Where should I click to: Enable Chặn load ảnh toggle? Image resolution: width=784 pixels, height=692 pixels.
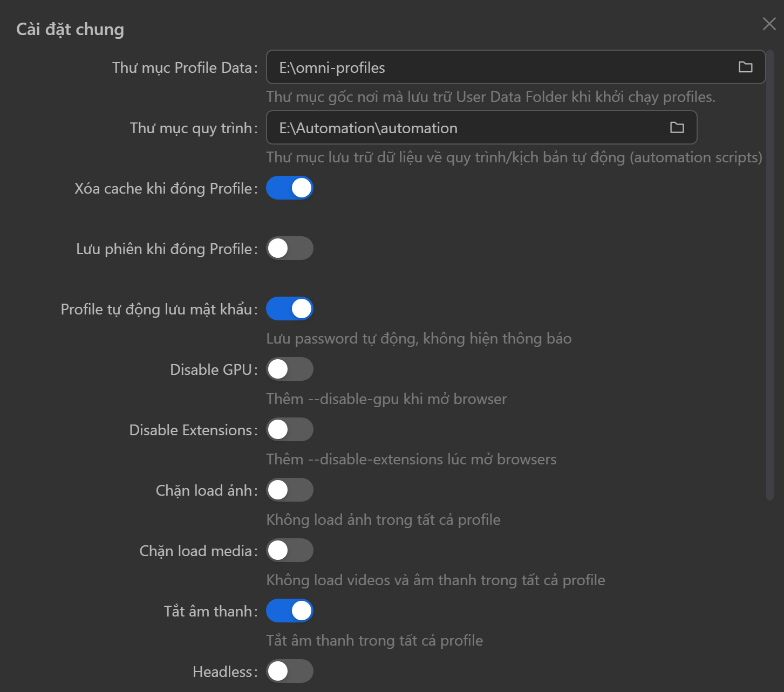[290, 490]
